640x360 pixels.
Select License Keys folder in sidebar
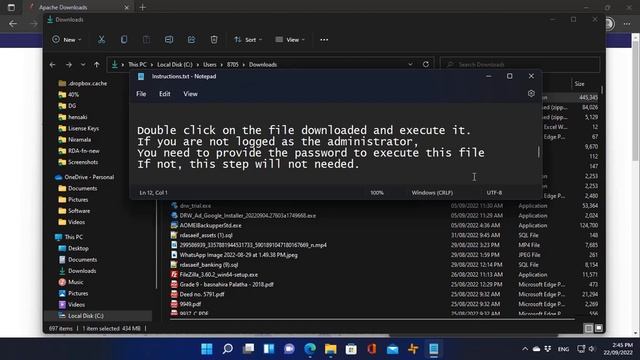point(83,128)
